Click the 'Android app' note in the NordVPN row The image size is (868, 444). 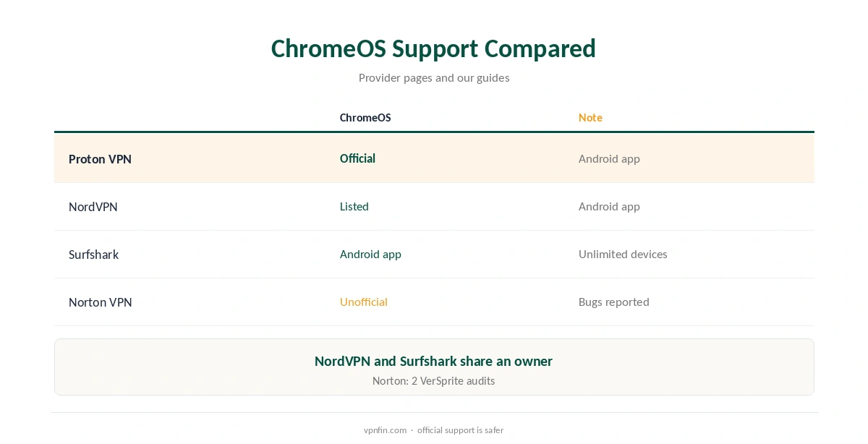coord(609,206)
